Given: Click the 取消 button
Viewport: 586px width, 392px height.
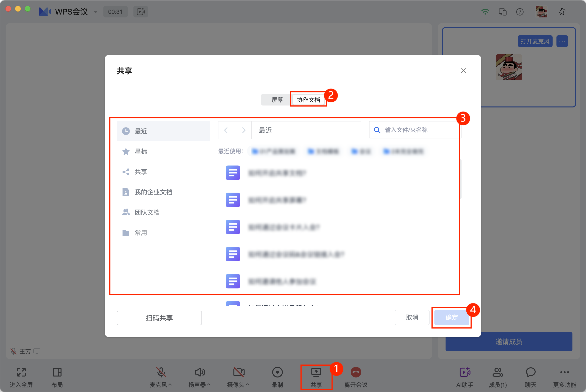Looking at the screenshot, I should point(412,317).
